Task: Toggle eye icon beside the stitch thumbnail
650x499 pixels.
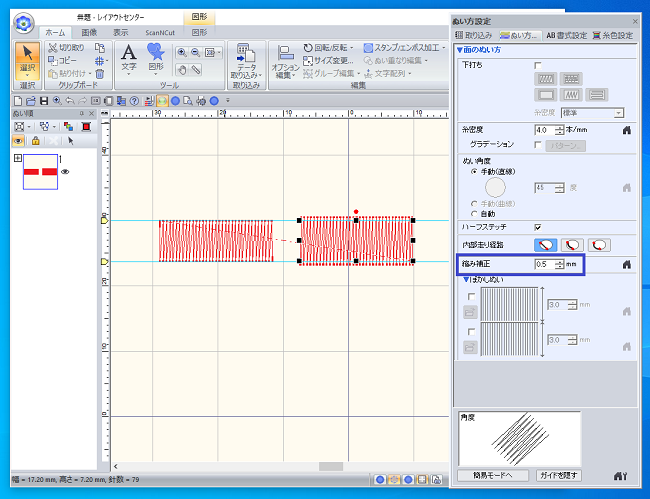Action: click(x=65, y=172)
